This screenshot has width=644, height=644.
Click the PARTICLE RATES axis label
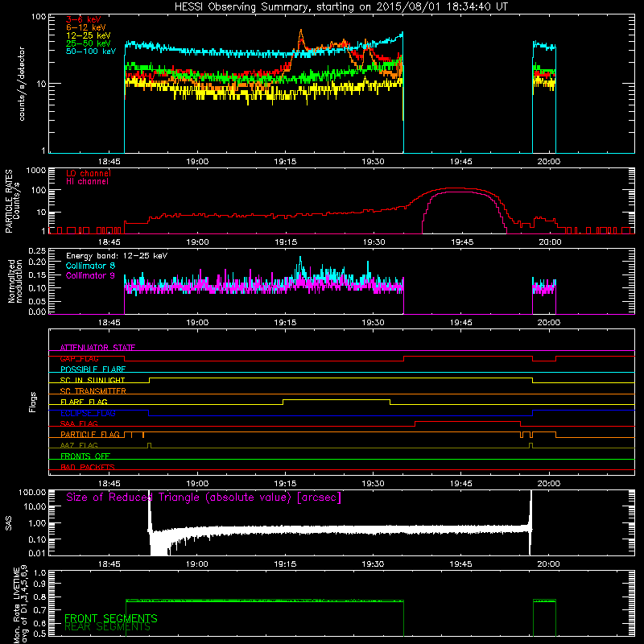[12, 201]
